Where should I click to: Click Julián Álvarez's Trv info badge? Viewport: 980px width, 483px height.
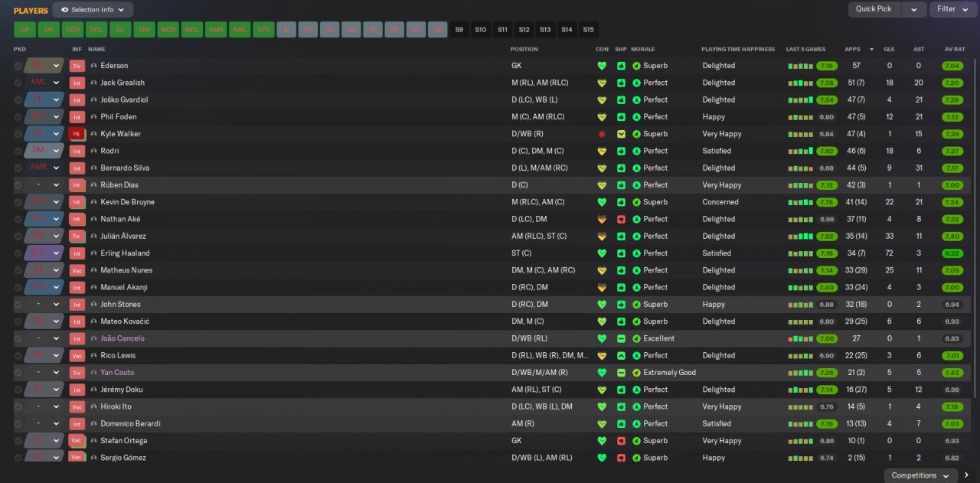[x=77, y=237]
